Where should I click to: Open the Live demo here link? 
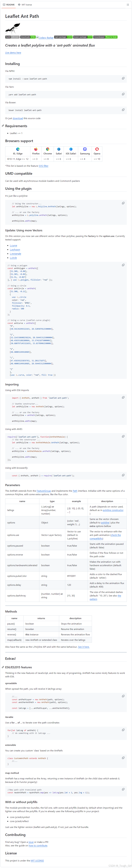pos(13,53)
